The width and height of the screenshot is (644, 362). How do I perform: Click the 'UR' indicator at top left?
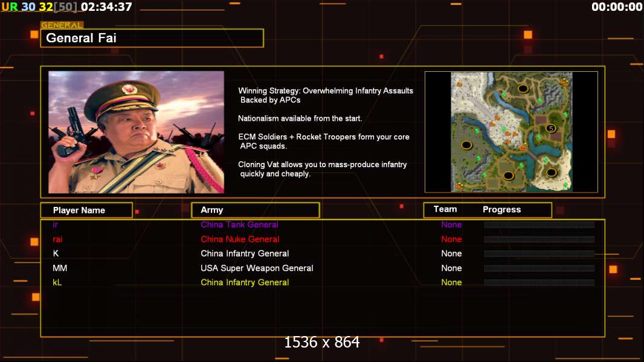click(10, 7)
